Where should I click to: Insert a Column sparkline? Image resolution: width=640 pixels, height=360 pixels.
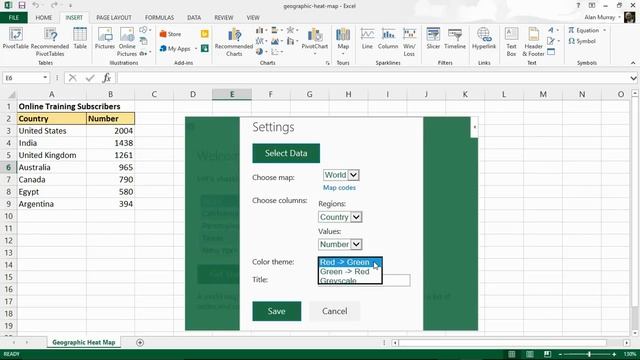click(x=388, y=38)
